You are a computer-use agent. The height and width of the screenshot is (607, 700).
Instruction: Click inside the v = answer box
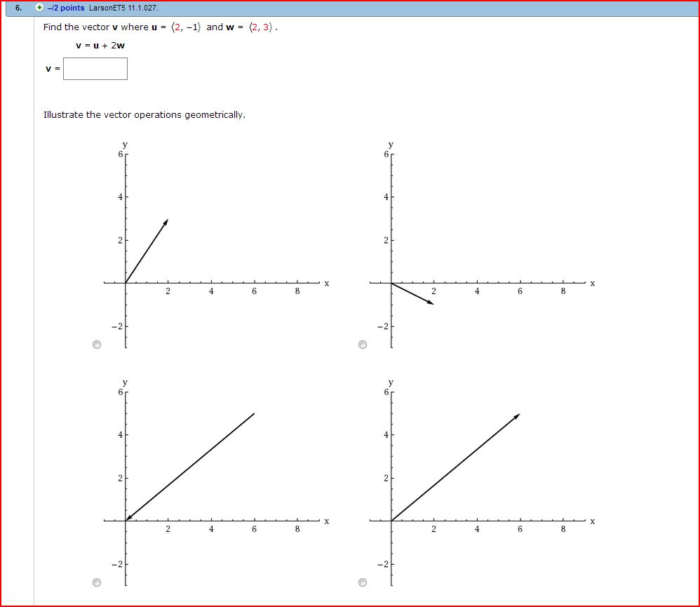point(95,68)
